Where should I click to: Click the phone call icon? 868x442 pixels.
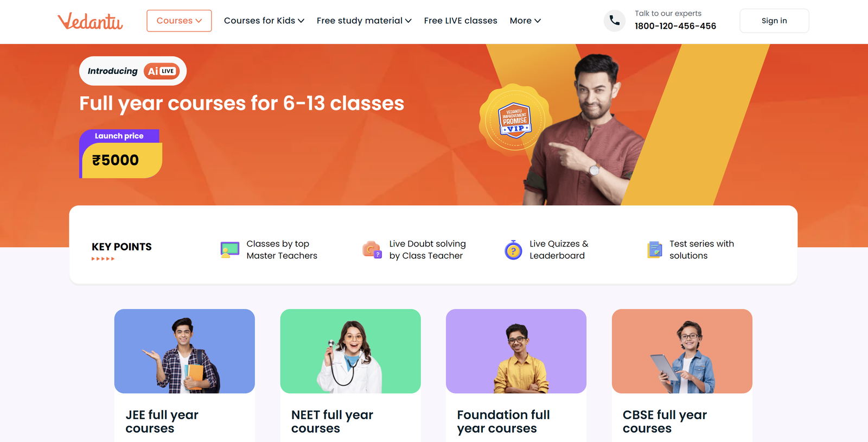coord(615,21)
